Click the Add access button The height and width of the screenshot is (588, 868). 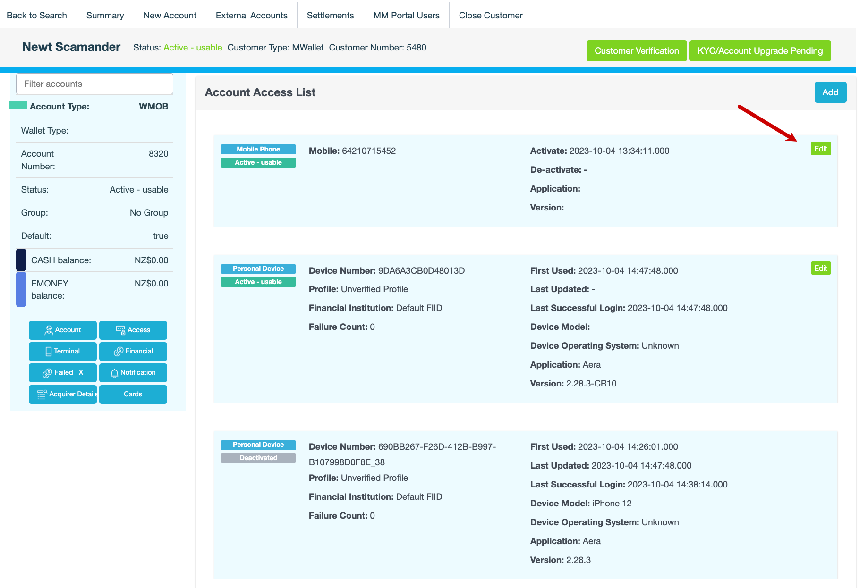click(x=830, y=92)
